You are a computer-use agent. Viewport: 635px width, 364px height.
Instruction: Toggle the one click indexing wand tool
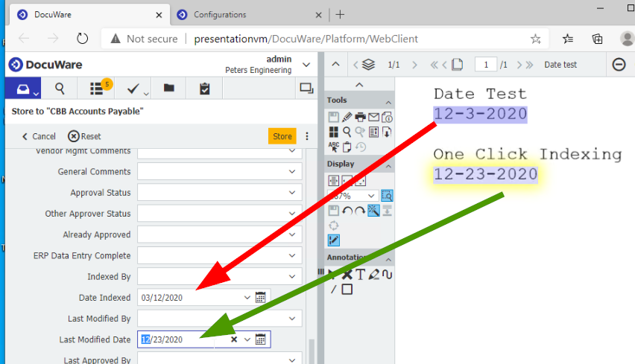[x=373, y=211]
